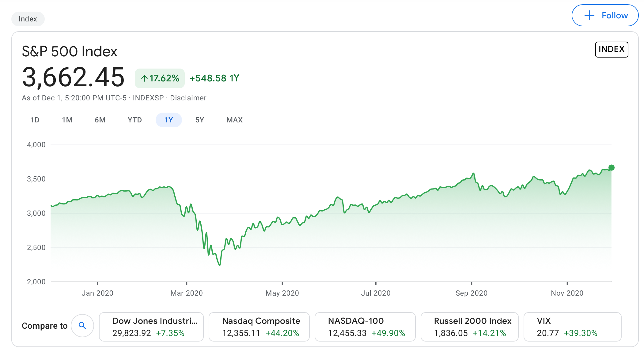644x355 pixels.
Task: Click the 3,662.45 index value
Action: [x=73, y=77]
